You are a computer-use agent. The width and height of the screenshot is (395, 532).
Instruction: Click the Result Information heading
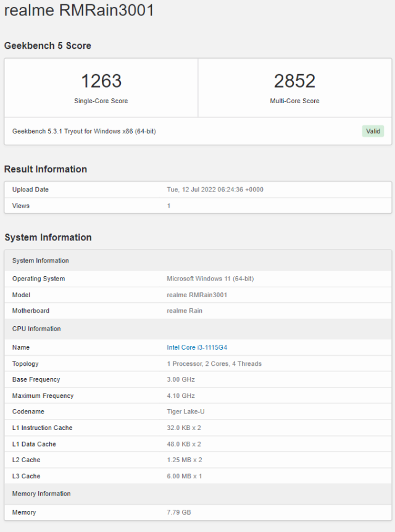[46, 169]
